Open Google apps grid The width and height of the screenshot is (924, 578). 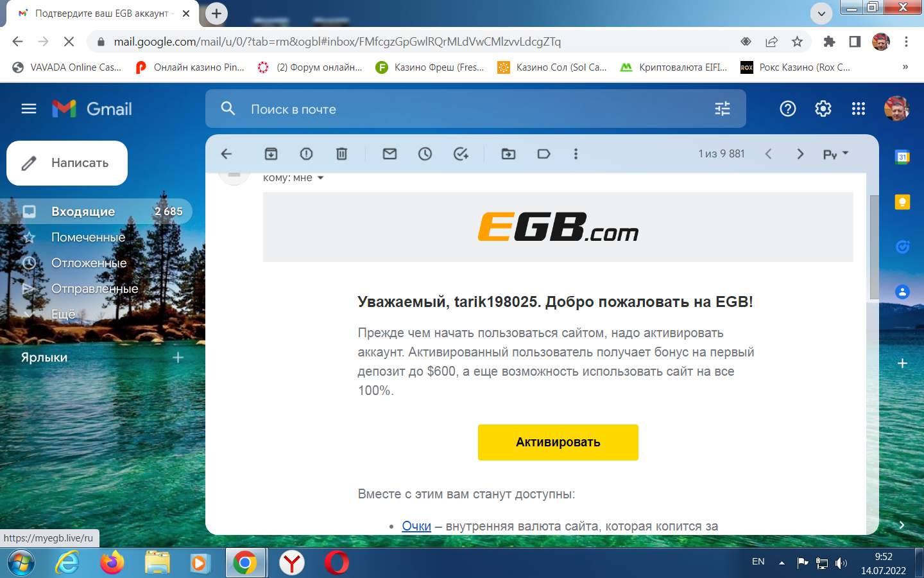pyautogui.click(x=859, y=109)
